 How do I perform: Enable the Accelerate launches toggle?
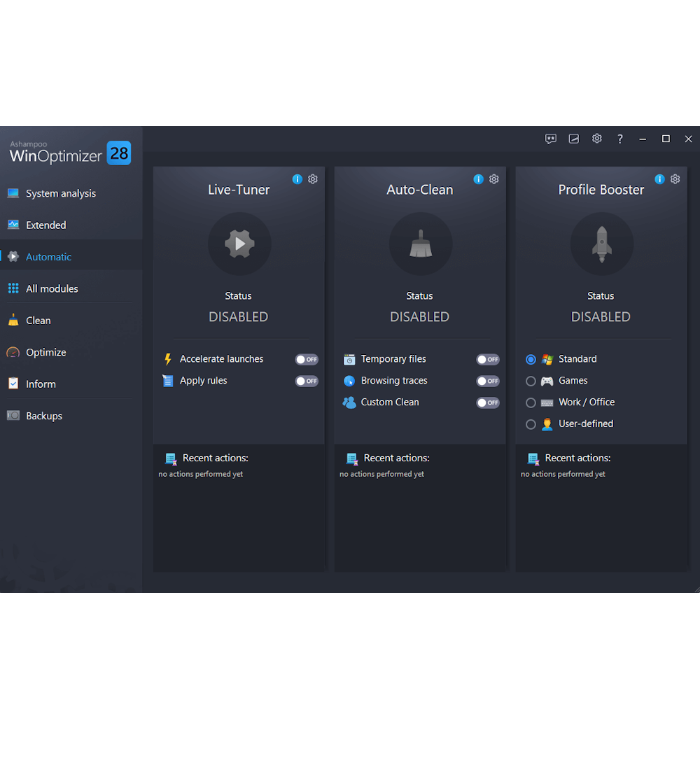pos(307,360)
